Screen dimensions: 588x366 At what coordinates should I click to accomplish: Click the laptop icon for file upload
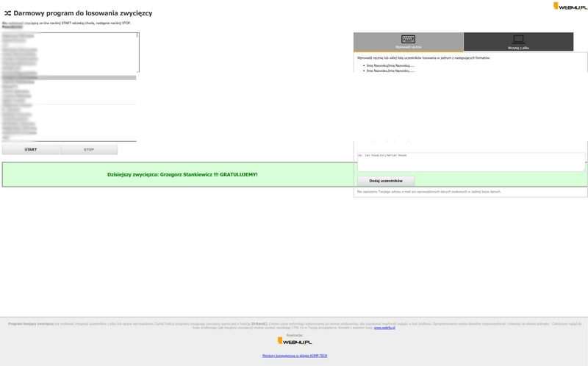[x=518, y=39]
